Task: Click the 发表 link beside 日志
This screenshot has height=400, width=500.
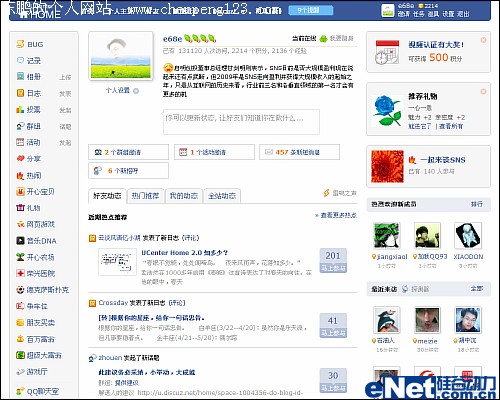Action: pyautogui.click(x=65, y=94)
